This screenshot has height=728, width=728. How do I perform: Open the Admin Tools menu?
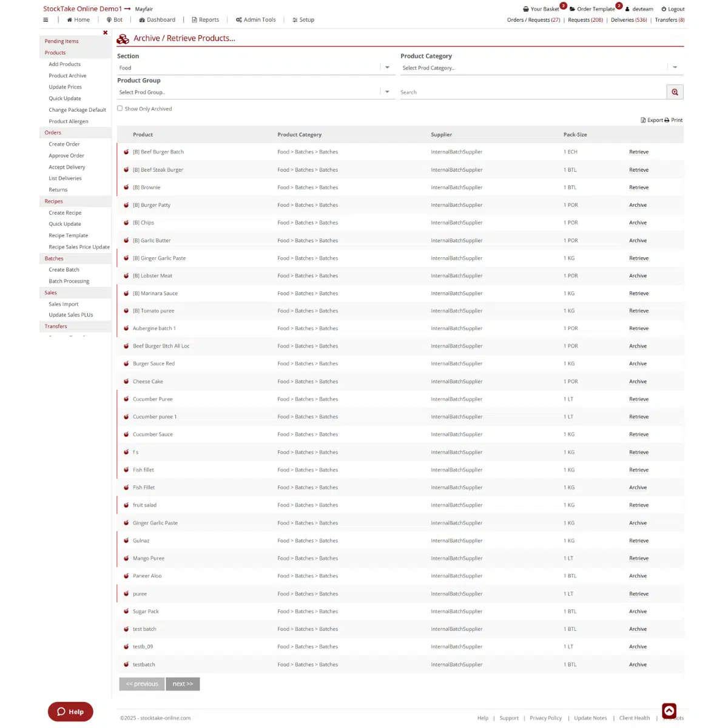point(255,20)
